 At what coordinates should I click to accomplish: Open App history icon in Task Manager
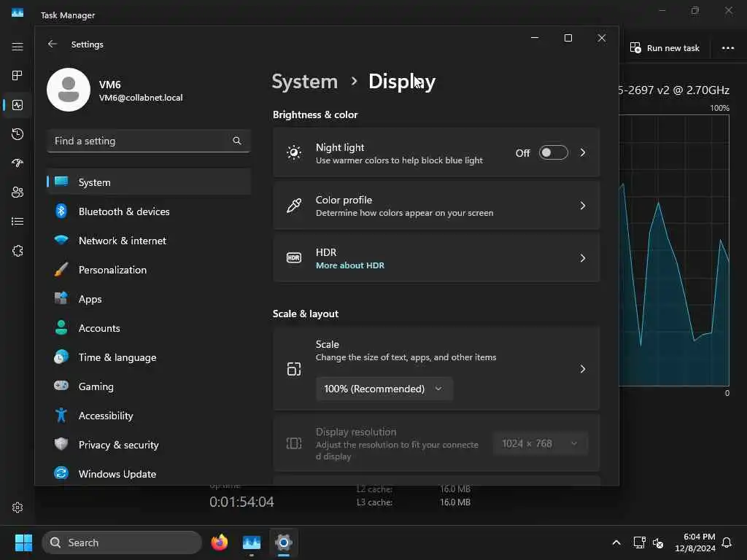(x=18, y=134)
